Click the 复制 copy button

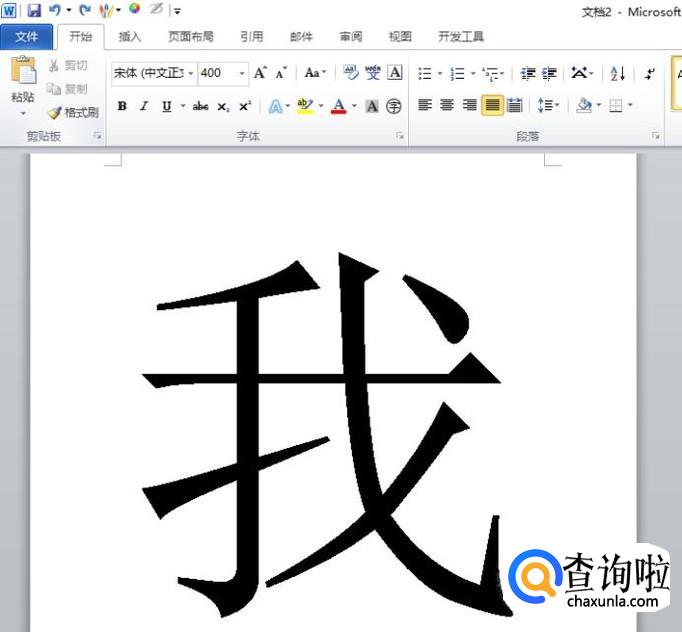(68, 89)
